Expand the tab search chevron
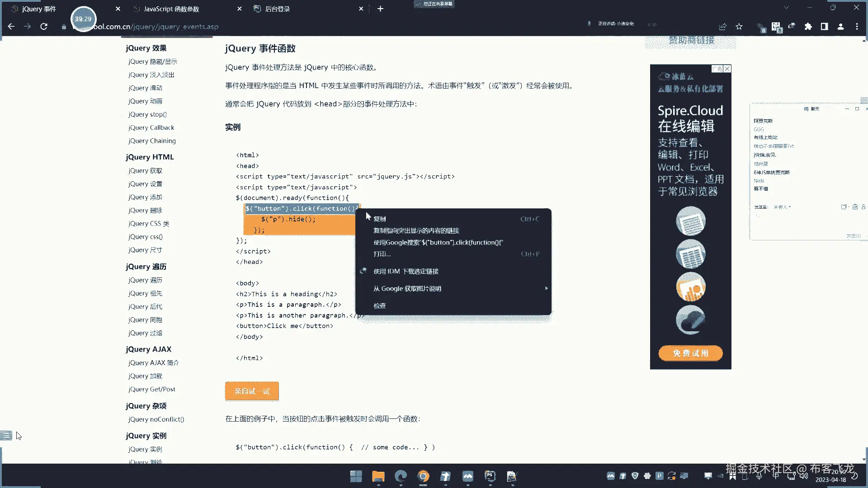Screen dimensions: 868x488 [x=786, y=8]
